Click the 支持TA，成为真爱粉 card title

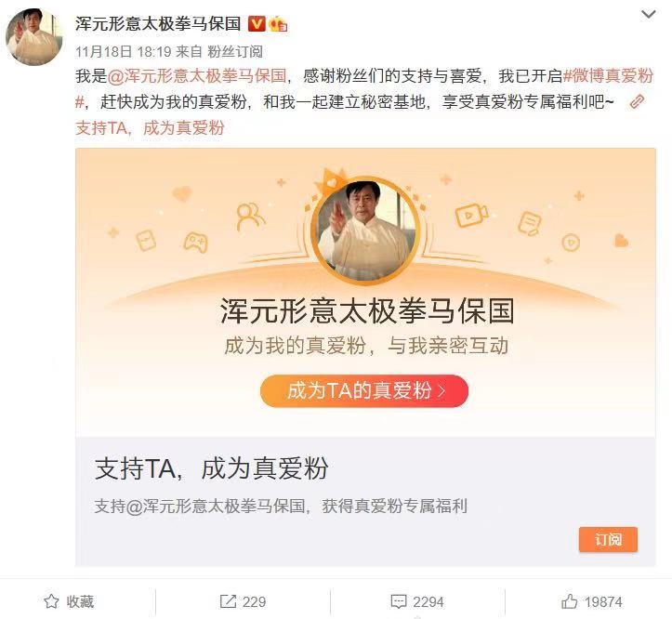(211, 468)
